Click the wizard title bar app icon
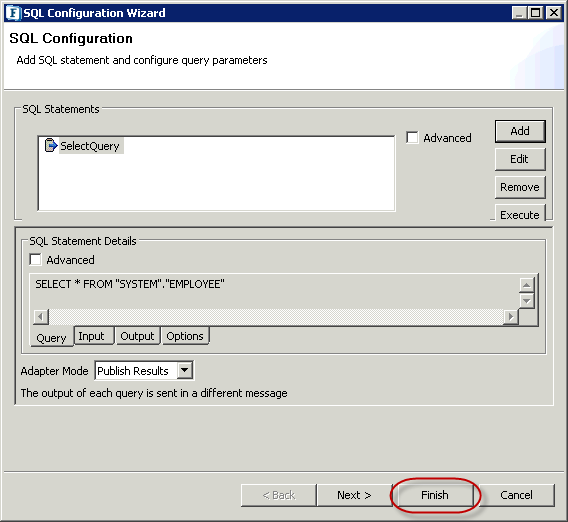The image size is (568, 522). pos(13,13)
